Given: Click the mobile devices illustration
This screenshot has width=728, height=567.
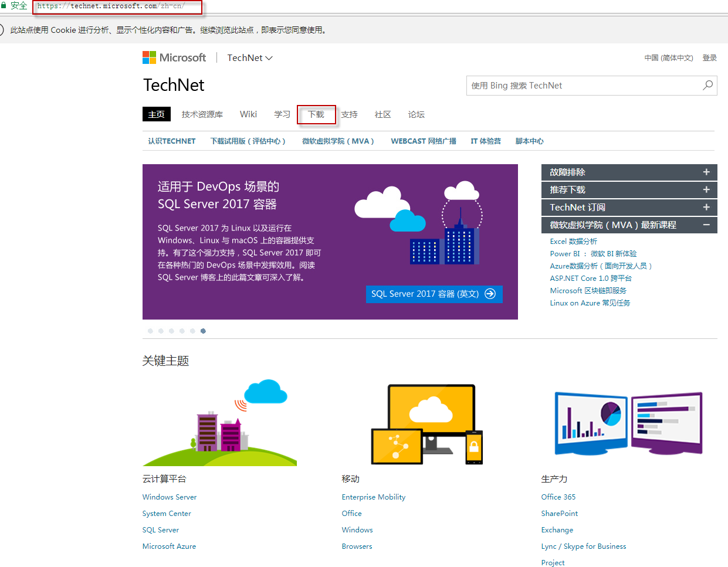Looking at the screenshot, I should [427, 425].
